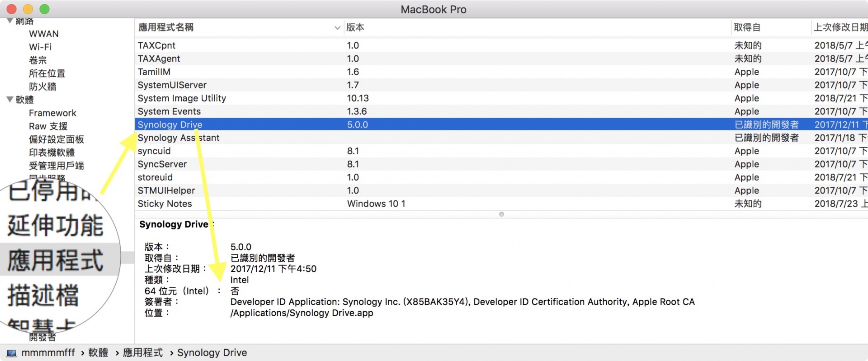
Task: Select 偏好設定面板 in the sidebar
Action: 57,139
